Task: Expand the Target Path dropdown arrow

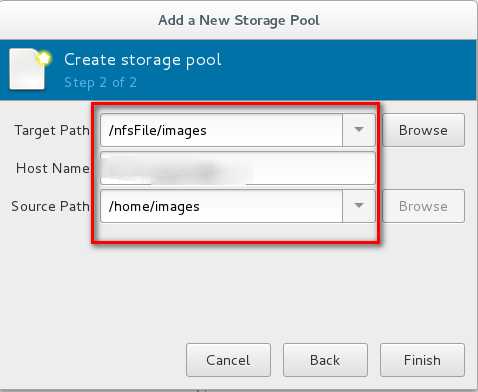Action: tap(359, 130)
